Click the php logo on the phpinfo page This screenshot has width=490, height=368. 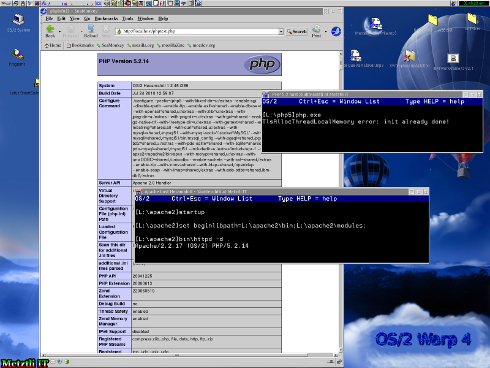tap(262, 64)
